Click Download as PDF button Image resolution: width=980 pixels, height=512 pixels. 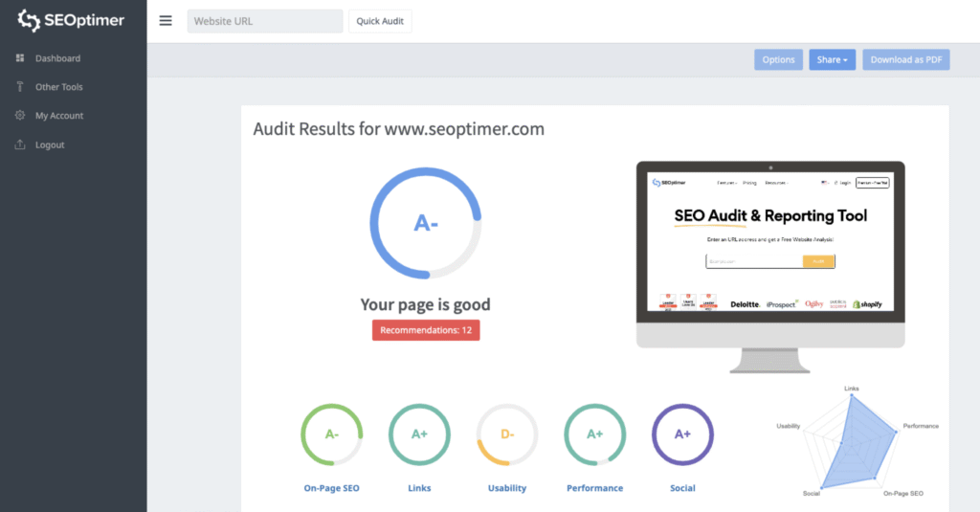point(905,59)
